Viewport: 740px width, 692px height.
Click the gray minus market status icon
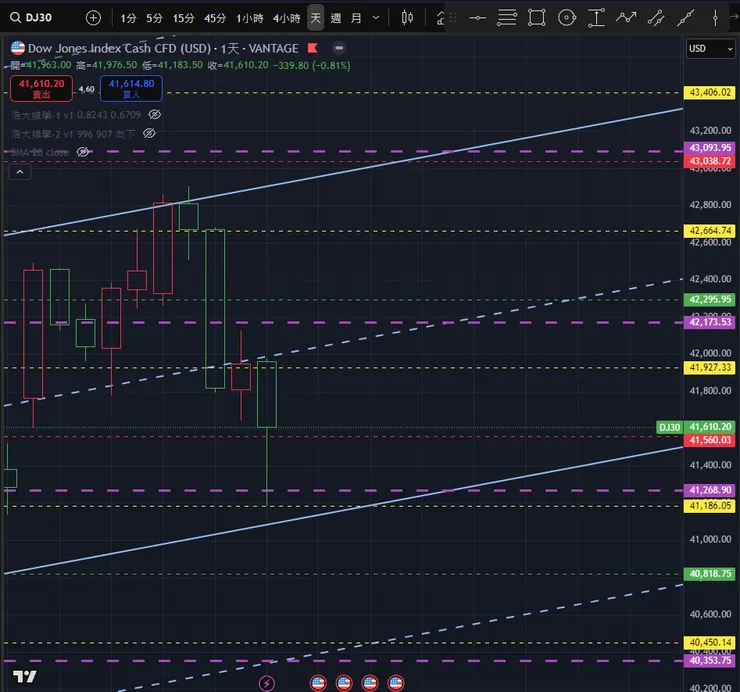[x=338, y=48]
